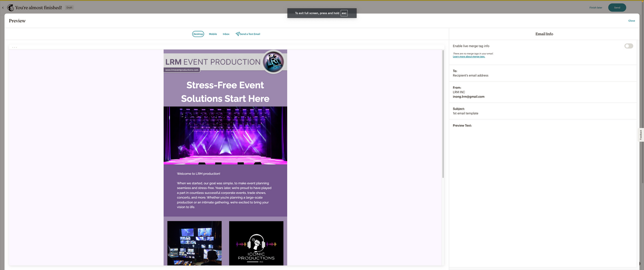
Task: Click the Preview heading of the panel
Action: tap(17, 21)
